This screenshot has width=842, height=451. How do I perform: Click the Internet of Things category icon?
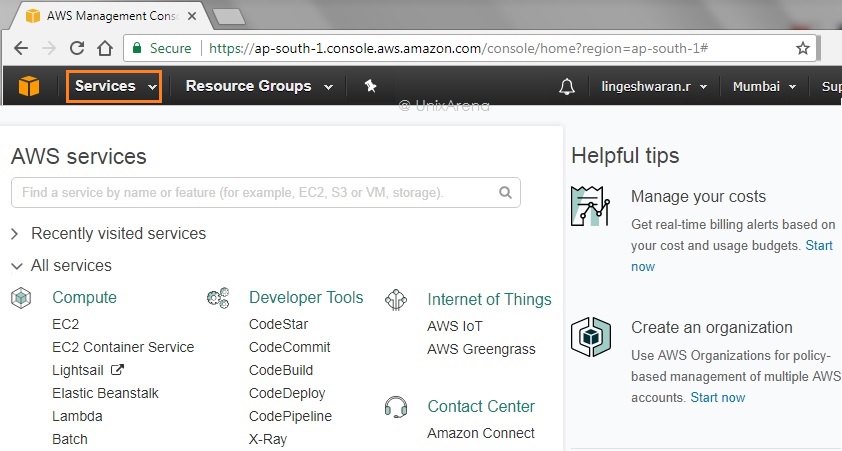click(x=396, y=299)
